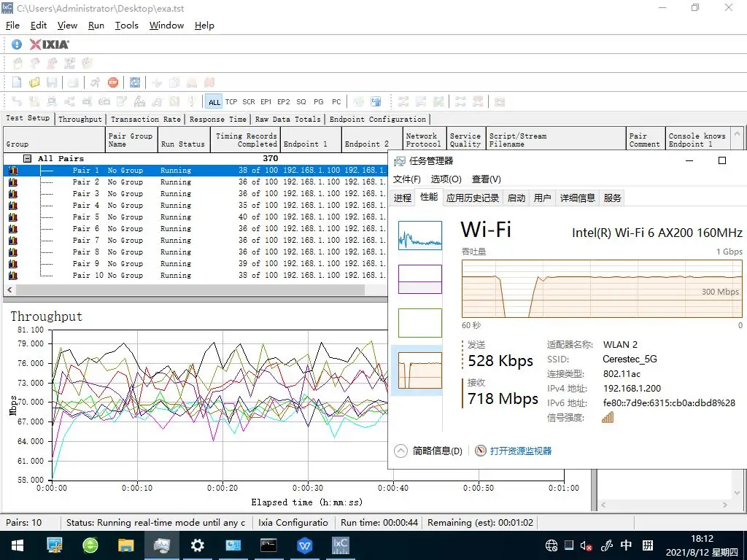Image resolution: width=747 pixels, height=560 pixels.
Task: Click the IXIA logo
Action: [x=49, y=44]
